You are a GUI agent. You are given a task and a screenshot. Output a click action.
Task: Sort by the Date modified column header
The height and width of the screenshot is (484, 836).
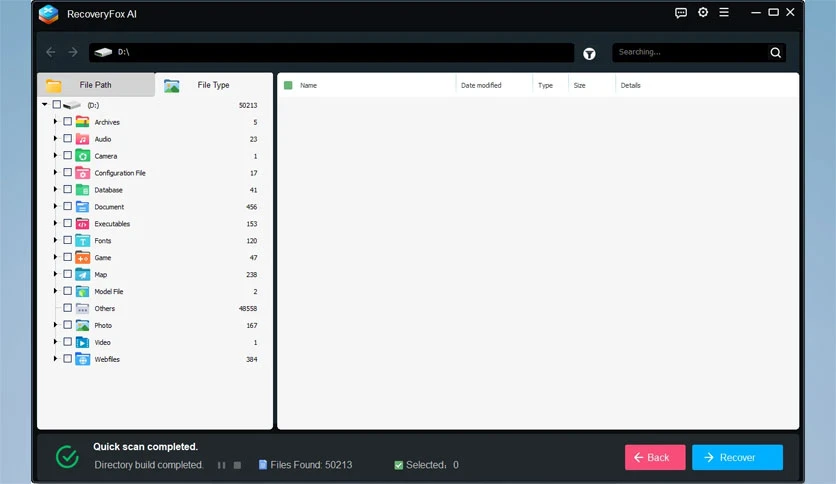coord(481,85)
